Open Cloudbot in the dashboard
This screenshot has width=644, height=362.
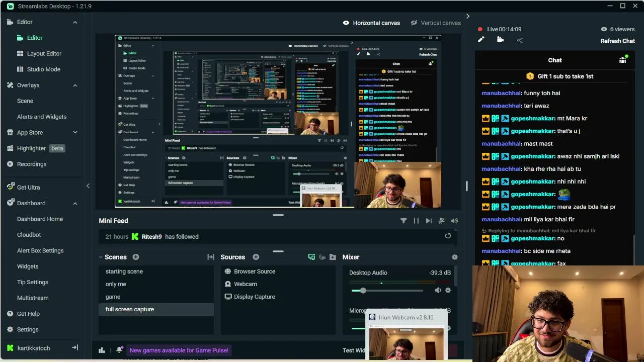[x=29, y=235]
